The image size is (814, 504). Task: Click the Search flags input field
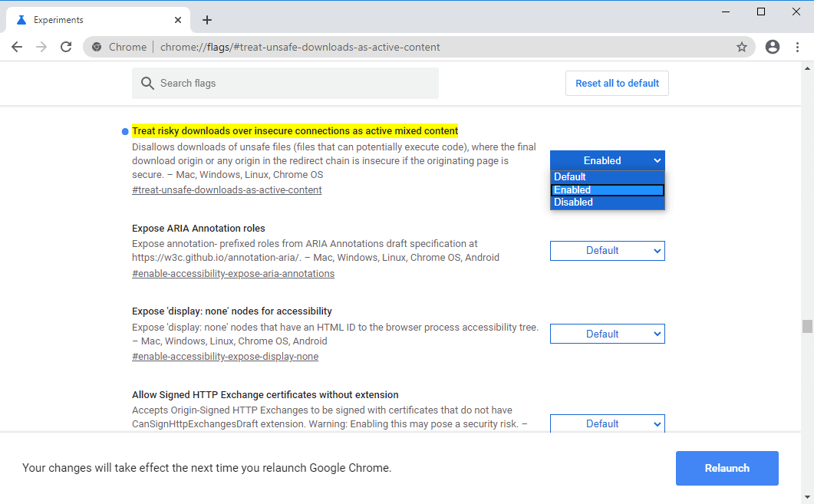[x=285, y=83]
